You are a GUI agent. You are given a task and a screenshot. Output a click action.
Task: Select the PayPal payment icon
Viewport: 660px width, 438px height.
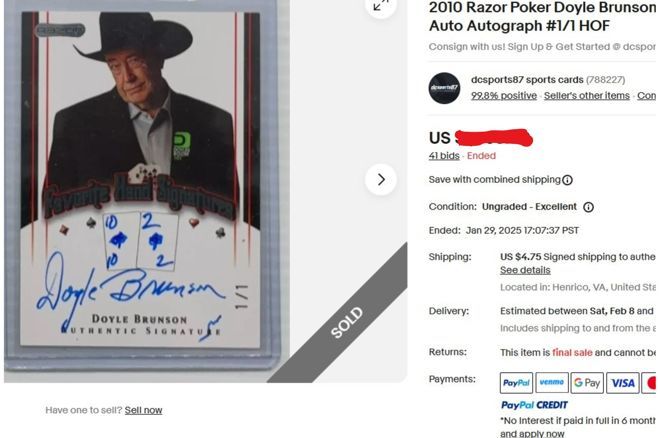516,383
